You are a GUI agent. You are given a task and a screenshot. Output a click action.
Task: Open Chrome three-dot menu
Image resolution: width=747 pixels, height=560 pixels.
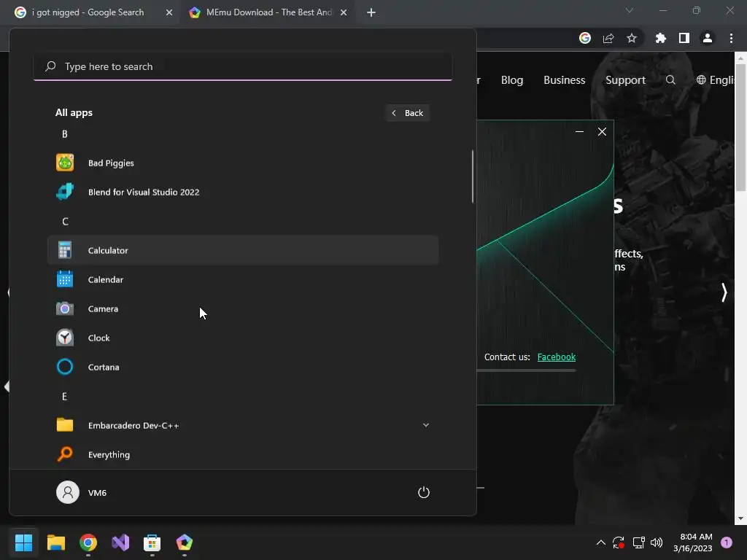pyautogui.click(x=731, y=38)
